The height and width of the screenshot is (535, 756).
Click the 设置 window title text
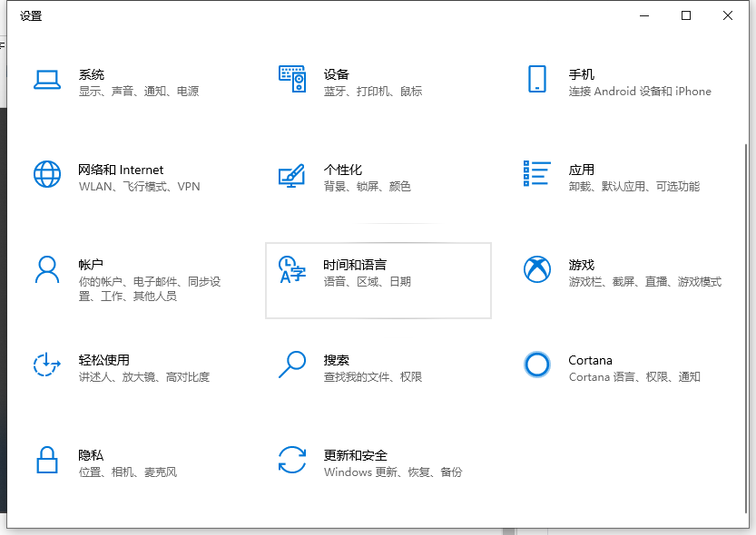(31, 15)
